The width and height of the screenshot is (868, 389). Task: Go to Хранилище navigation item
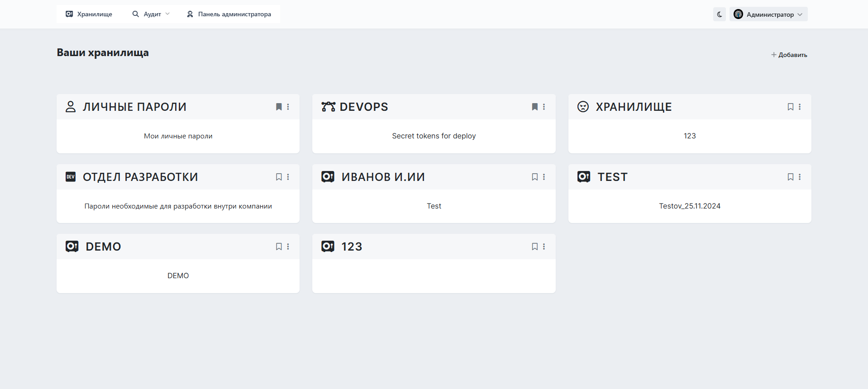click(x=89, y=14)
